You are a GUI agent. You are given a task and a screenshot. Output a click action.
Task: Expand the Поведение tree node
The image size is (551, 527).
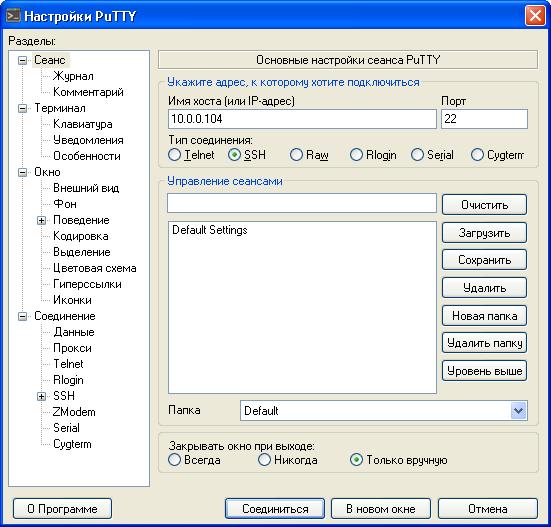click(x=41, y=220)
